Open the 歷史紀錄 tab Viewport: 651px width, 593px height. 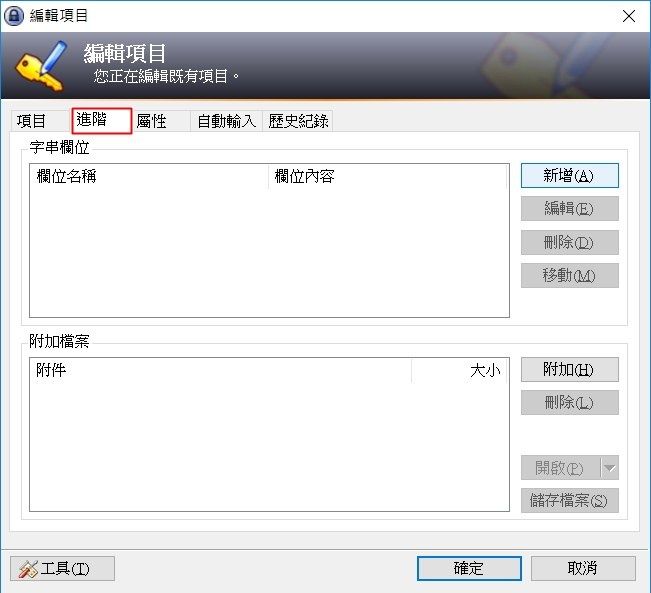point(298,121)
